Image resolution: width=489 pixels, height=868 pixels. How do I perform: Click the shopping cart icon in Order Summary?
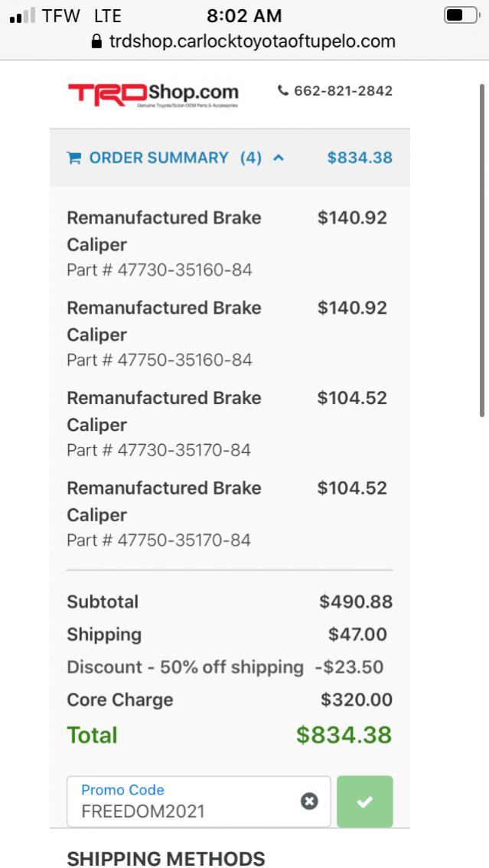73,158
